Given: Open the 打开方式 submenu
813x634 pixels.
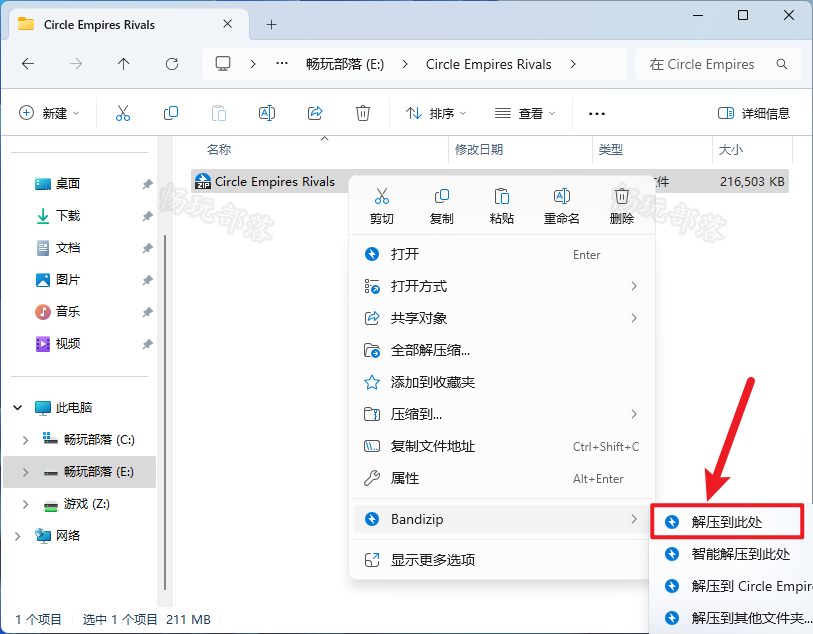Looking at the screenshot, I should pos(502,286).
